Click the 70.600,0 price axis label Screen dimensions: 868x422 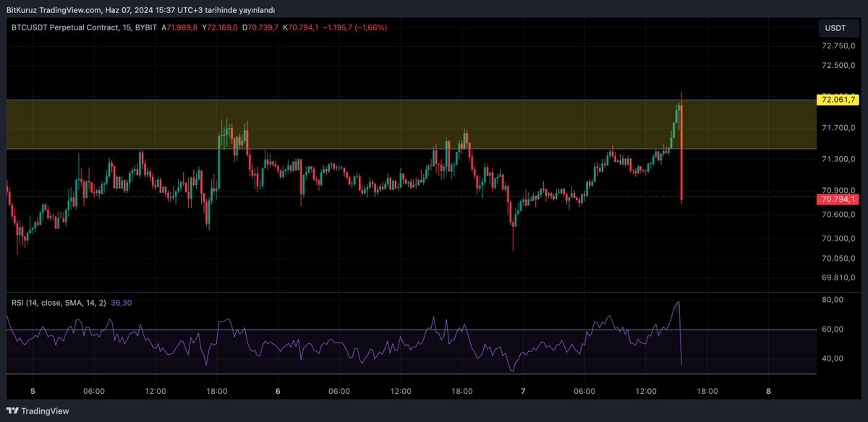pyautogui.click(x=838, y=215)
